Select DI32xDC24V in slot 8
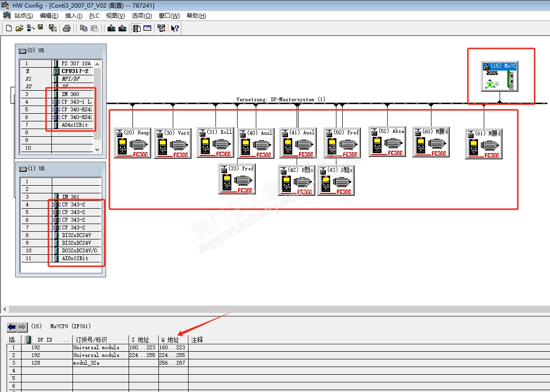The width and height of the screenshot is (550, 392). click(x=61, y=235)
